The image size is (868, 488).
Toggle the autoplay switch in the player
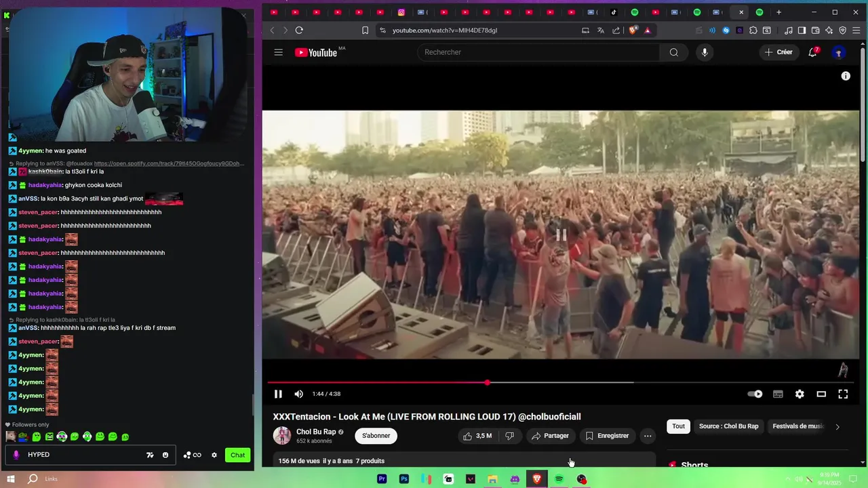coord(755,394)
